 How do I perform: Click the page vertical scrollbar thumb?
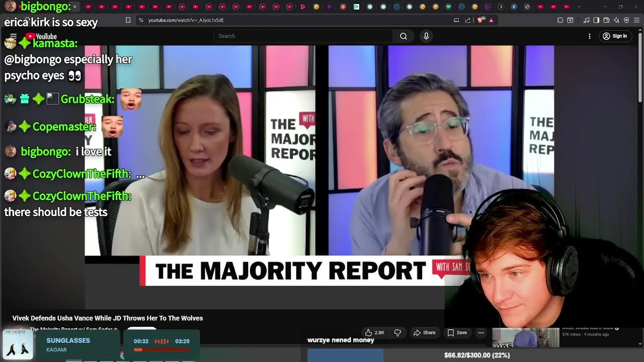[x=640, y=66]
